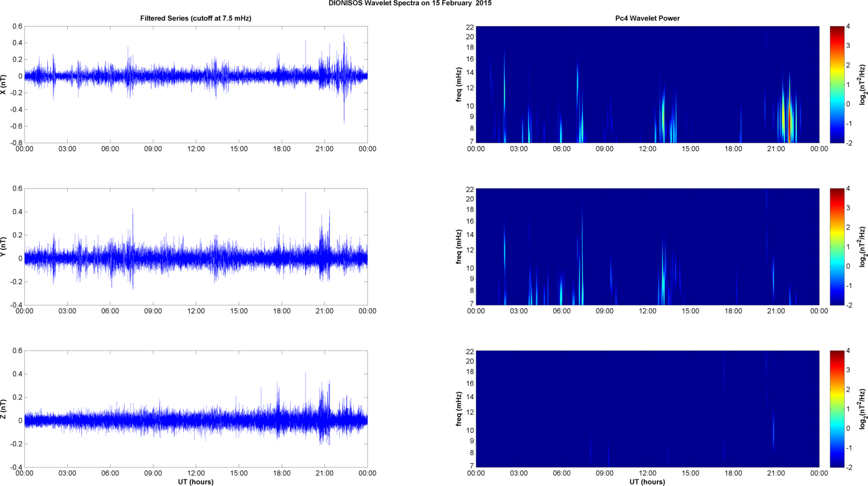Viewport: 868px width, 486px height.
Task: Click the log2(nT²/Hz) label of middle colorbar
Action: (863, 246)
